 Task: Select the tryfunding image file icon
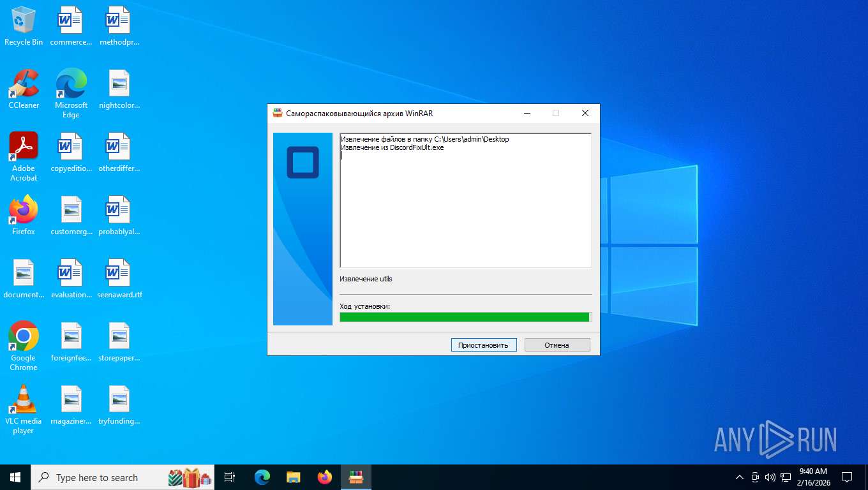[x=119, y=405]
